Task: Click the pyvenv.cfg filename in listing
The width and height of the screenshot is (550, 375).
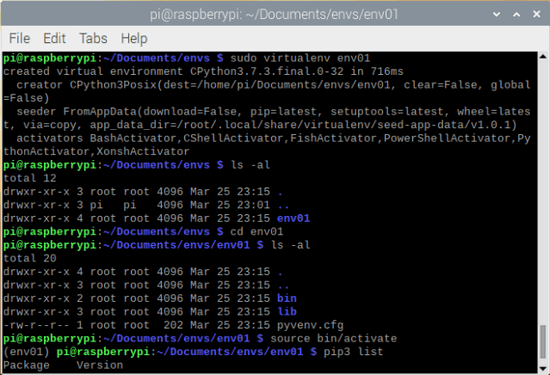Action: [310, 325]
